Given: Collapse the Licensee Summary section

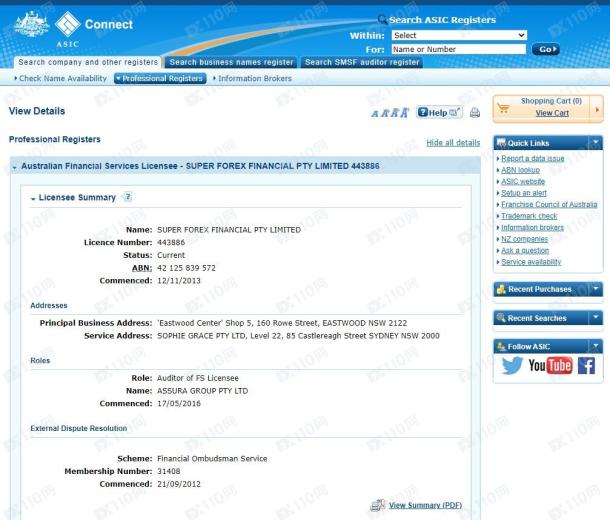Looking at the screenshot, I should pos(33,199).
